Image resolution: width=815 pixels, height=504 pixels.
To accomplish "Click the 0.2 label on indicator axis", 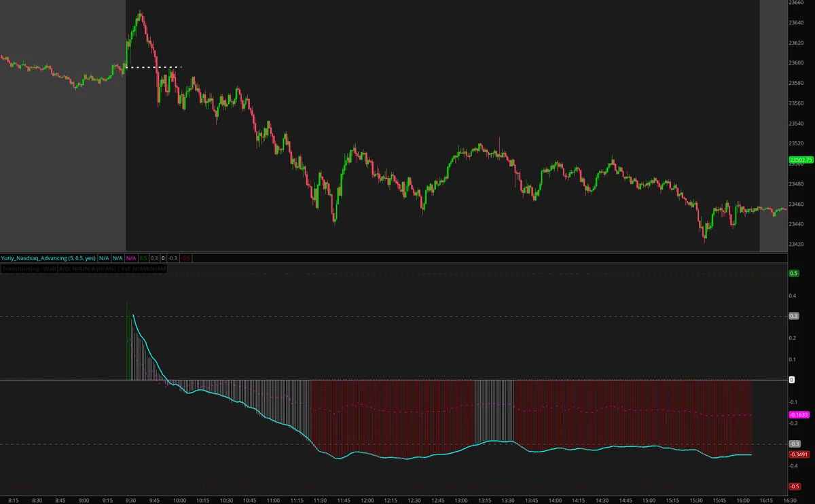I will point(792,338).
